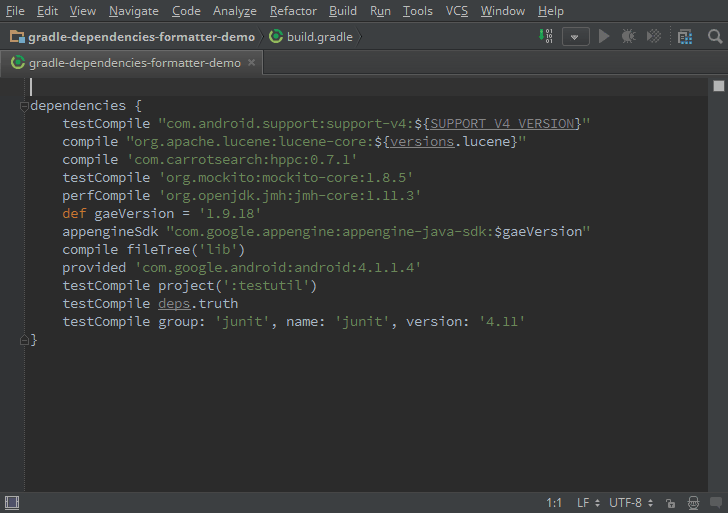The height and width of the screenshot is (513, 728).
Task: Click the 'com.carrotsearch:hppc:0.7.1' string
Action: (242, 160)
